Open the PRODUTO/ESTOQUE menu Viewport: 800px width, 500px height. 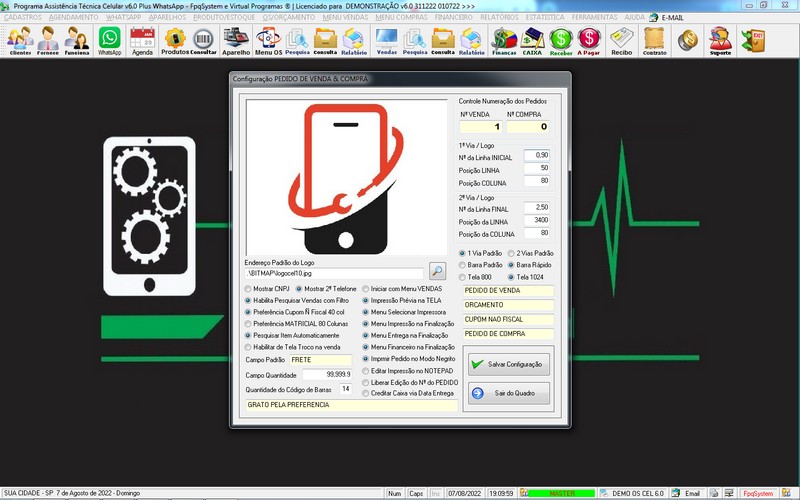(x=224, y=17)
